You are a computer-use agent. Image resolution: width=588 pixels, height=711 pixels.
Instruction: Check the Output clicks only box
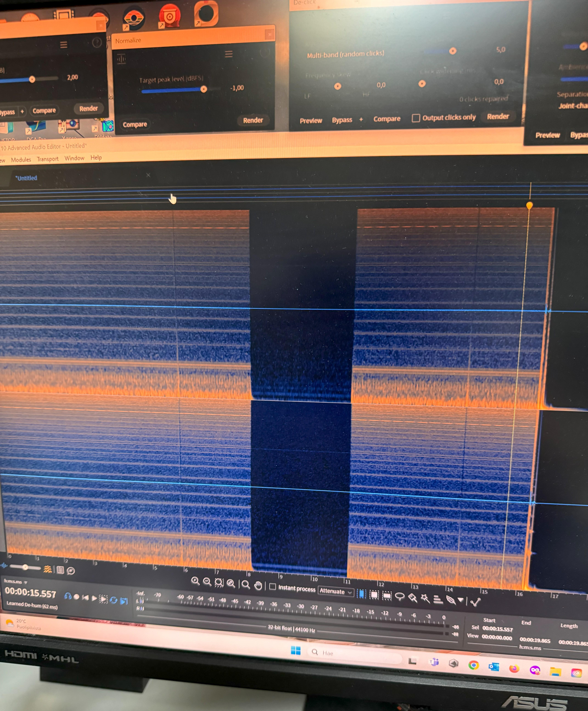click(416, 118)
